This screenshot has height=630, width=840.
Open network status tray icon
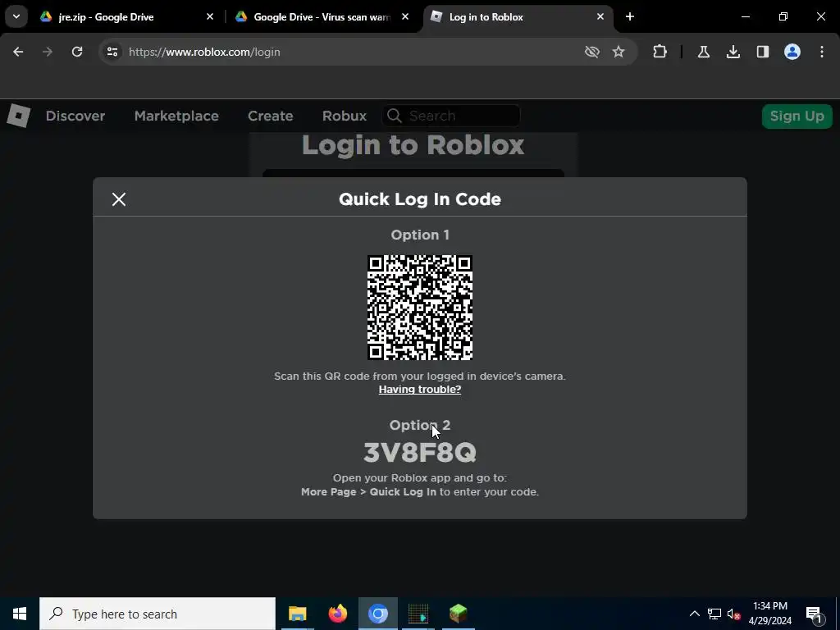pos(714,614)
